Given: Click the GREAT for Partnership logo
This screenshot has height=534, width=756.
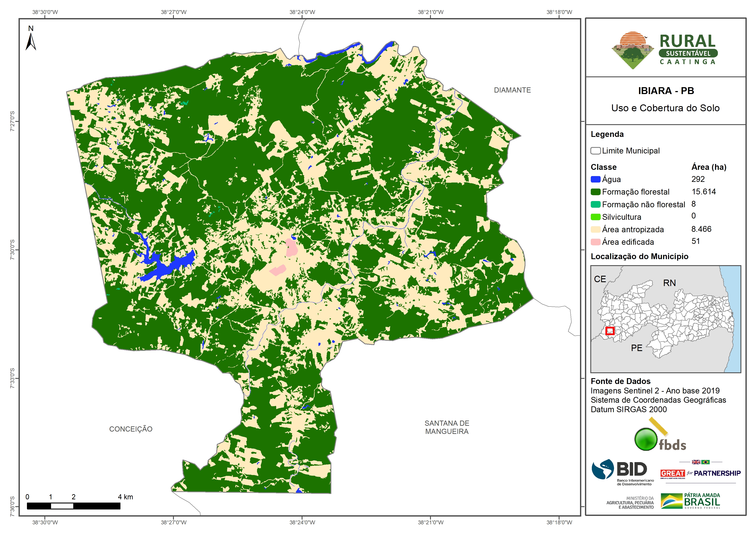Looking at the screenshot, I should (x=700, y=473).
